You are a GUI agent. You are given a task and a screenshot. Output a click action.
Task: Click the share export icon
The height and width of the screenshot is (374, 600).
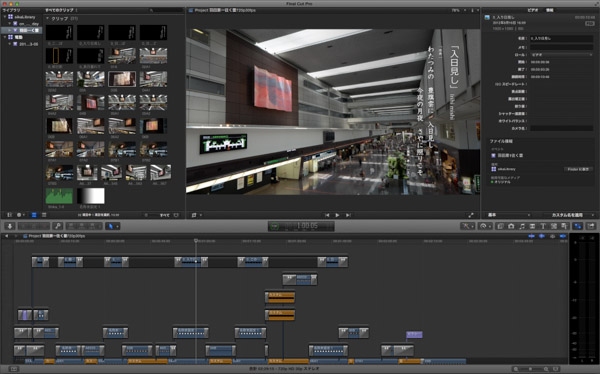591,226
